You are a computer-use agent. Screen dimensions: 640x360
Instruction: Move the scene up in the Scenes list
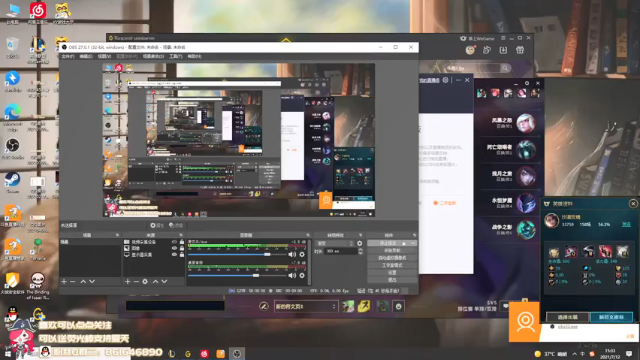(x=83, y=282)
